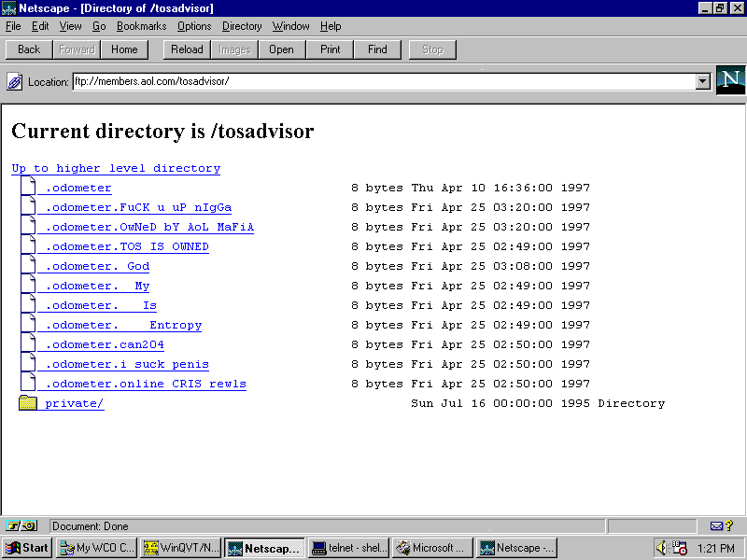Open the Options menu
The width and height of the screenshot is (747, 560).
[194, 26]
